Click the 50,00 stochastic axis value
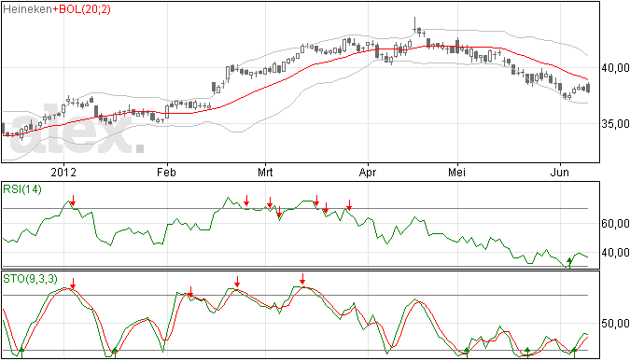This screenshot has height=361, width=644. click(615, 324)
